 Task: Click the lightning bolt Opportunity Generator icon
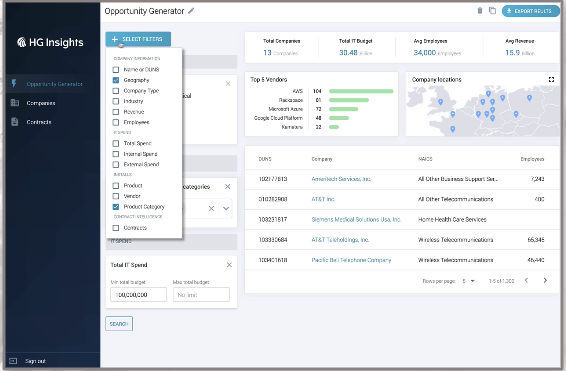(14, 84)
